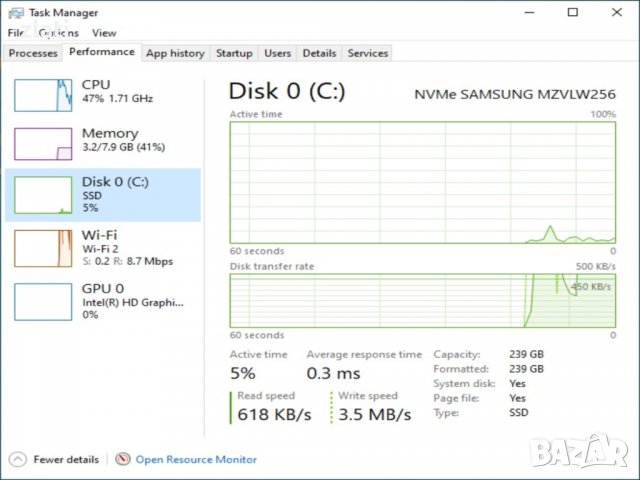This screenshot has height=480, width=640.
Task: Select the GPU 0 graph thumbnail
Action: click(43, 300)
